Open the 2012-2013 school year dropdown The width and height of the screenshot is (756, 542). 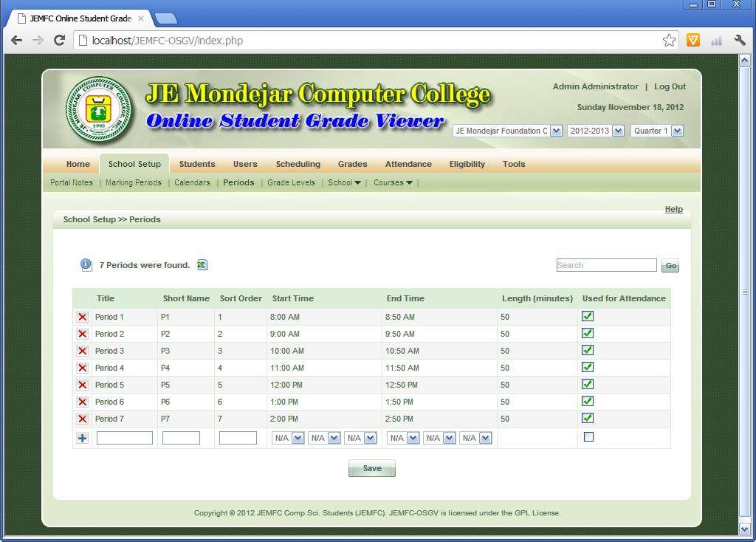coord(596,131)
